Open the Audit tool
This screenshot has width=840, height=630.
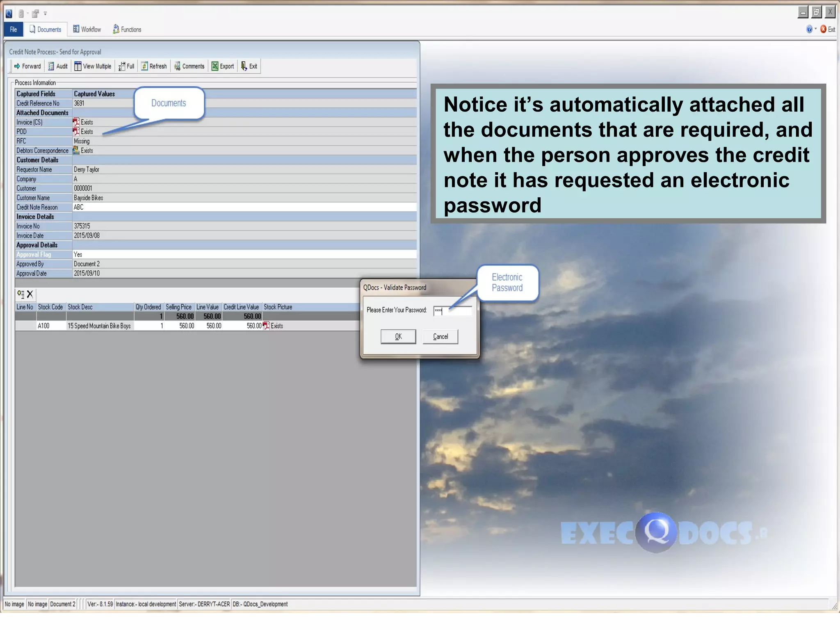(x=58, y=66)
